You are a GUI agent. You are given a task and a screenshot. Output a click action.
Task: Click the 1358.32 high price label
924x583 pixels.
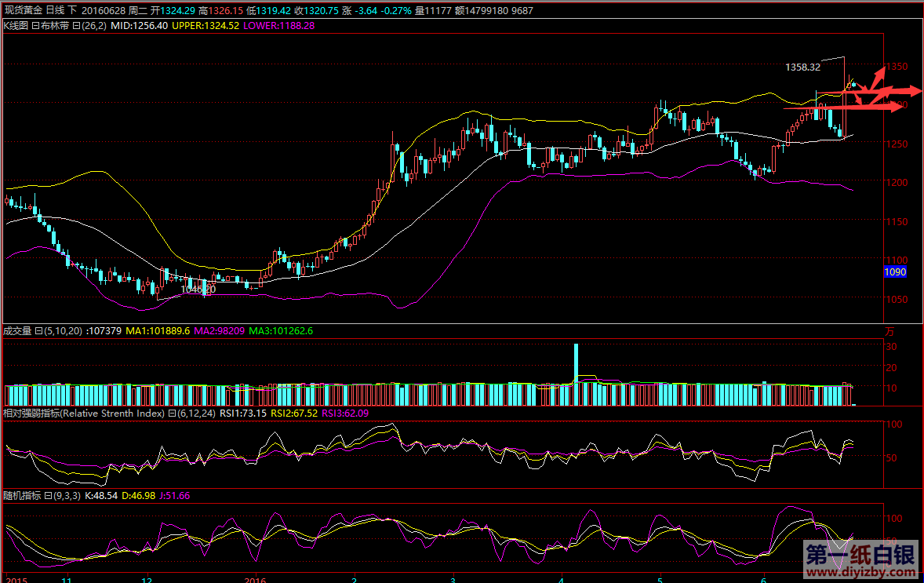point(802,67)
